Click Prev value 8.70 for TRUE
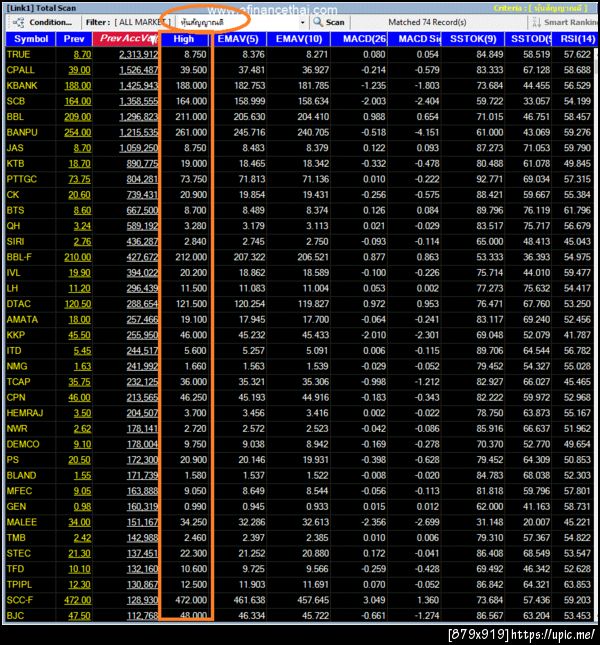This screenshot has height=645, width=600. tap(82, 54)
